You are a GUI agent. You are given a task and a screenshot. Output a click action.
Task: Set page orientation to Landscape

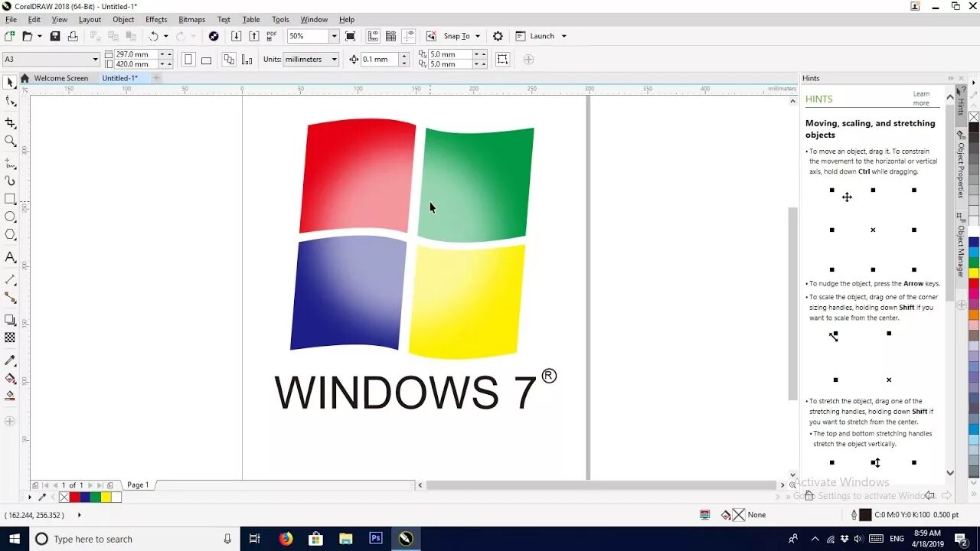click(x=206, y=59)
